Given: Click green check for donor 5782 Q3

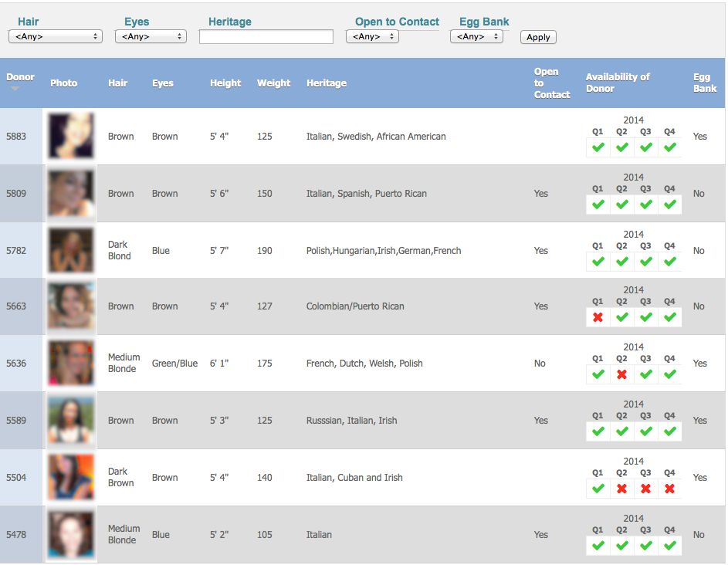Looking at the screenshot, I should [645, 262].
